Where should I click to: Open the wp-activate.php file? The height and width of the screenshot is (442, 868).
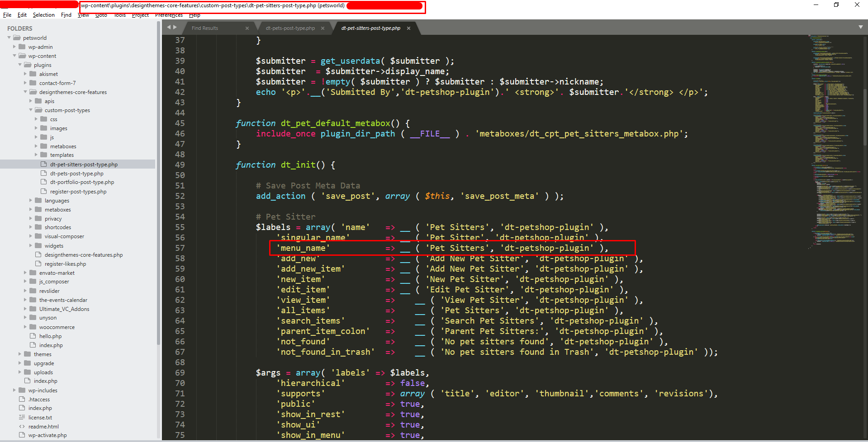(x=47, y=435)
